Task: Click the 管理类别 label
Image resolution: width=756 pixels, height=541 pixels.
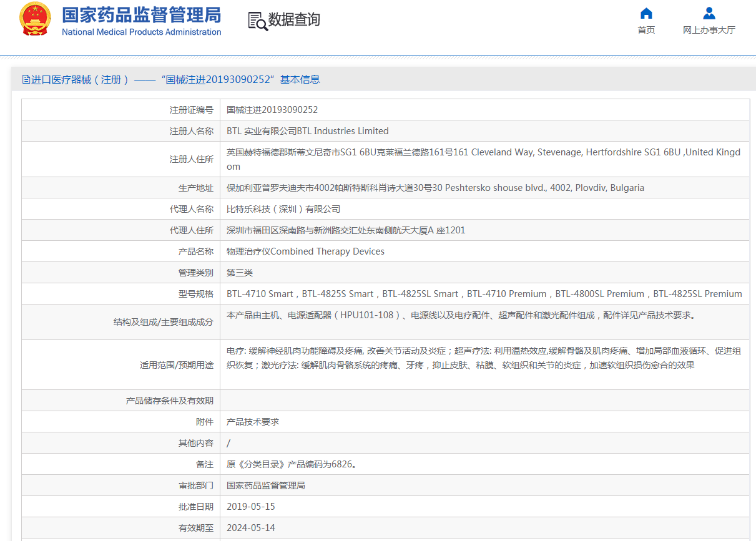Action: pyautogui.click(x=196, y=273)
